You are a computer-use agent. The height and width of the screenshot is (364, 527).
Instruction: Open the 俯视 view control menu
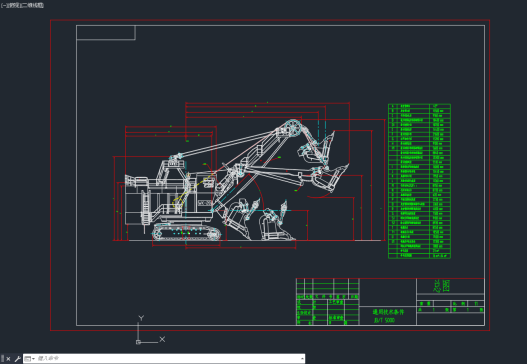(13, 5)
